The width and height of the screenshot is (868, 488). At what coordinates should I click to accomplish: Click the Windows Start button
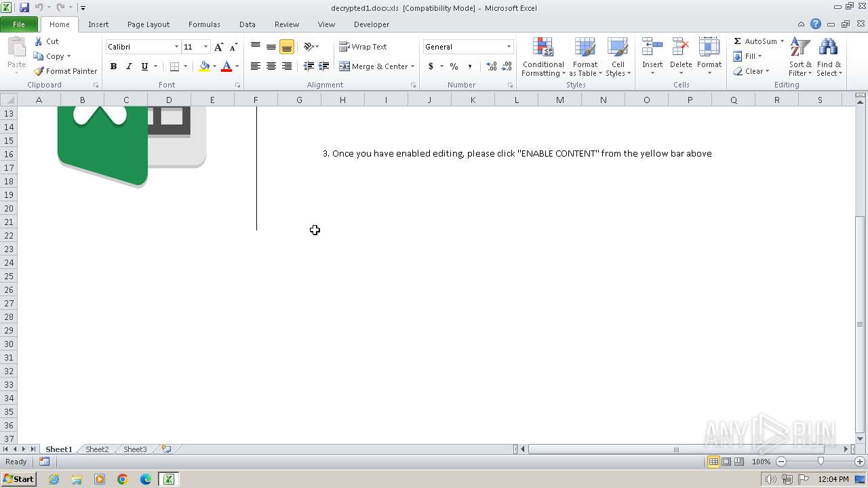coord(18,479)
